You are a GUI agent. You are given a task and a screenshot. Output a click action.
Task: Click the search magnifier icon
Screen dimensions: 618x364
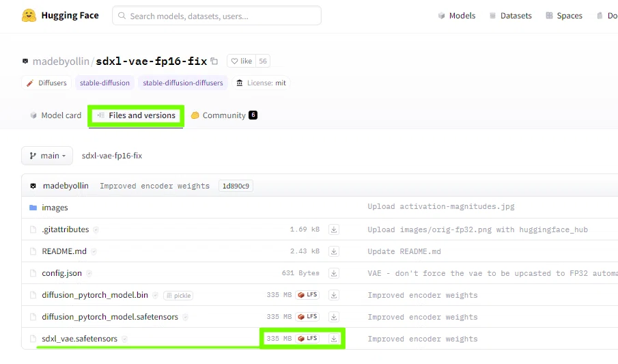[x=122, y=16]
